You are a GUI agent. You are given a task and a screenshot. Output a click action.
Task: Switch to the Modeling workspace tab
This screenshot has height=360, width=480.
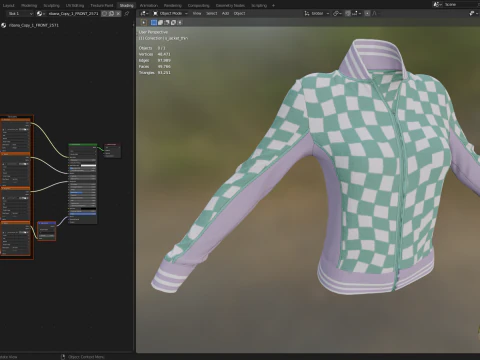29,5
